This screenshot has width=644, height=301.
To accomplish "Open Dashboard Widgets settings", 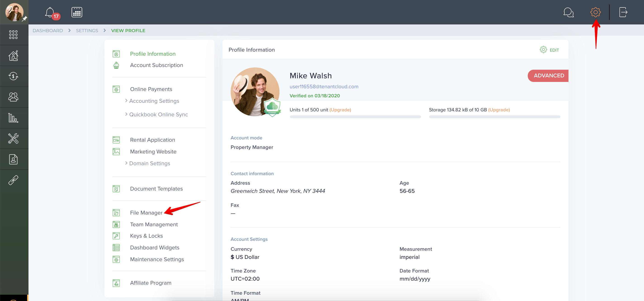I will point(154,247).
